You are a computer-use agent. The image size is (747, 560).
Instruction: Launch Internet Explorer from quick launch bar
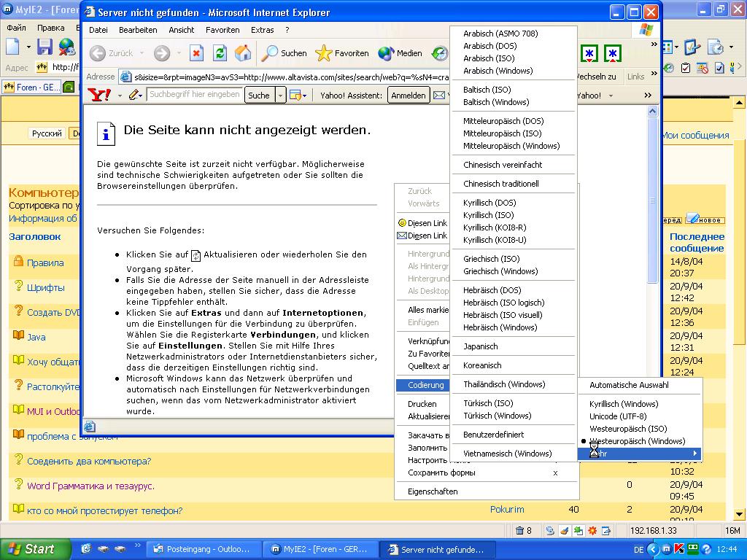[x=86, y=549]
